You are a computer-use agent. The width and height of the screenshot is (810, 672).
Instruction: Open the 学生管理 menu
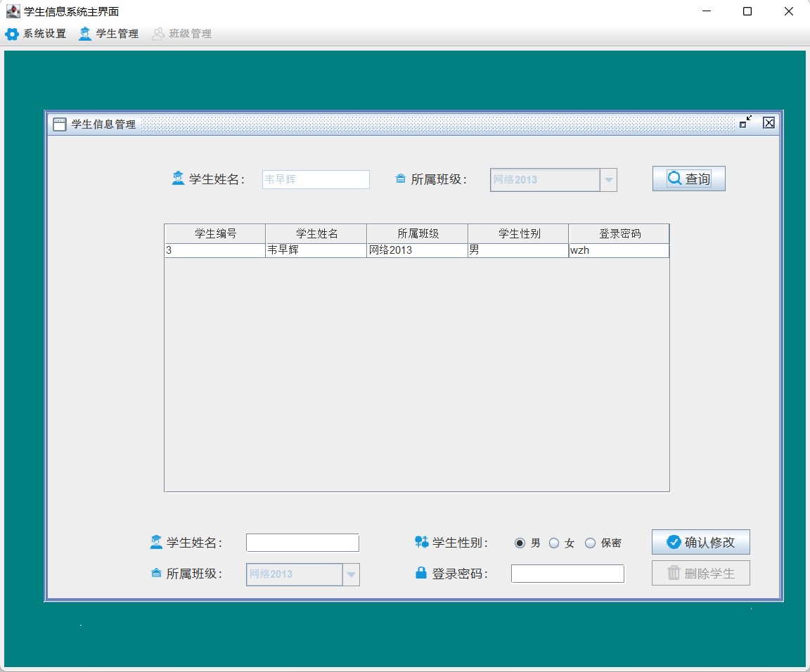(108, 34)
